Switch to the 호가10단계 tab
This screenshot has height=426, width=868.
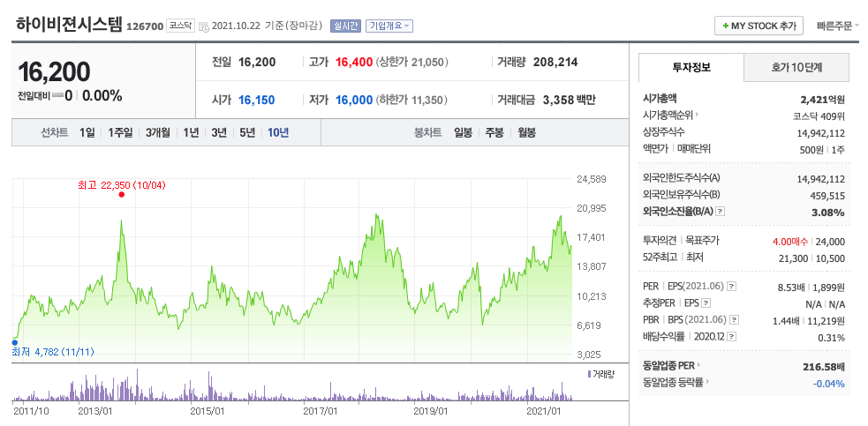(796, 68)
